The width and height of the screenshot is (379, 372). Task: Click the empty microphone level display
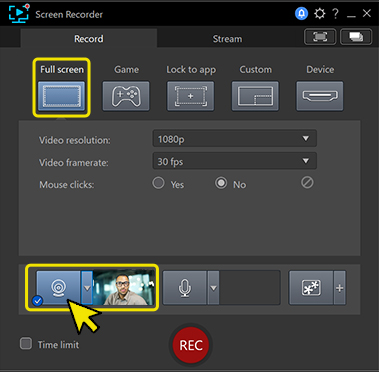pos(250,288)
